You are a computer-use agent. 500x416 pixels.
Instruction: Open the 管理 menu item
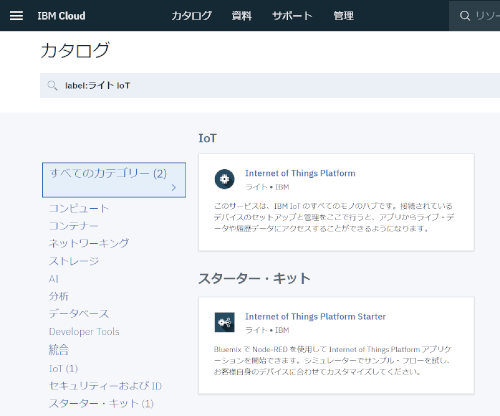(x=343, y=16)
